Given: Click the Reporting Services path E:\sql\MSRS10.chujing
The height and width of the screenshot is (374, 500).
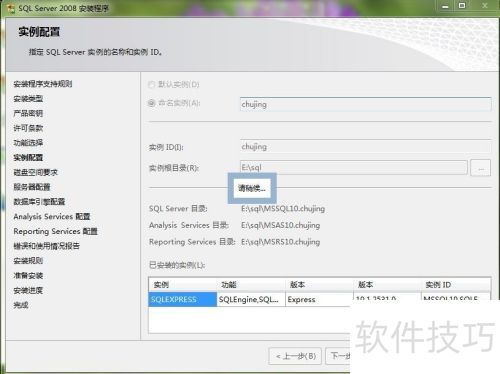Looking at the screenshot, I should pos(280,242).
